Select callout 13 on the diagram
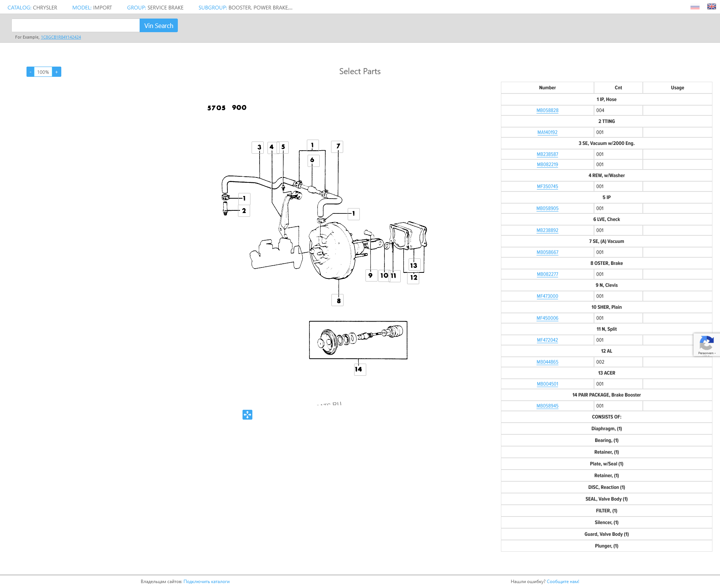The image size is (720, 588). click(x=415, y=265)
